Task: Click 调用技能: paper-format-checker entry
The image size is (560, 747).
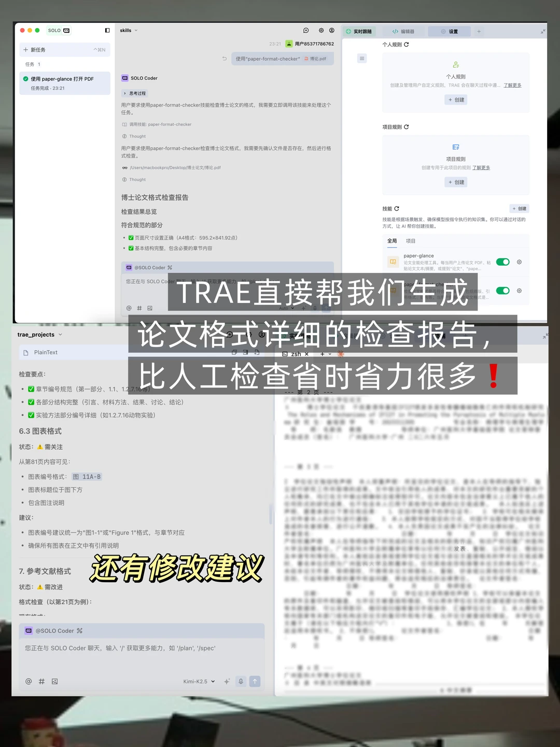Action: click(x=157, y=125)
